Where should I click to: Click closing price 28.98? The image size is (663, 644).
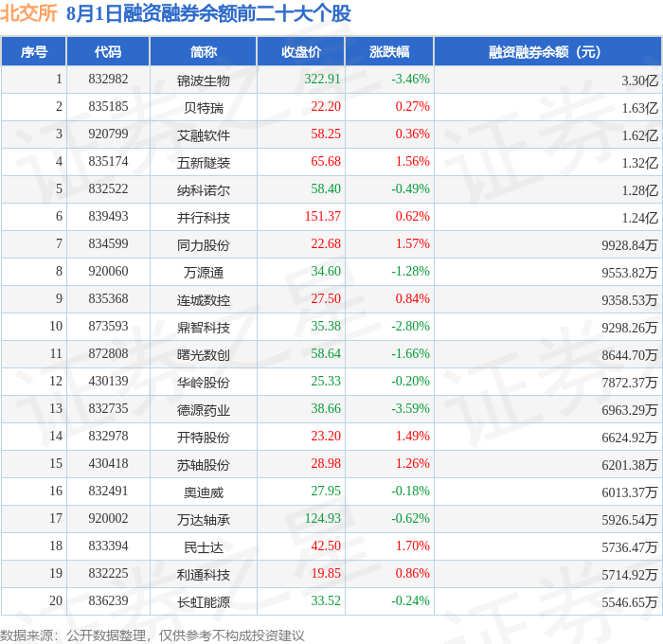coord(326,464)
